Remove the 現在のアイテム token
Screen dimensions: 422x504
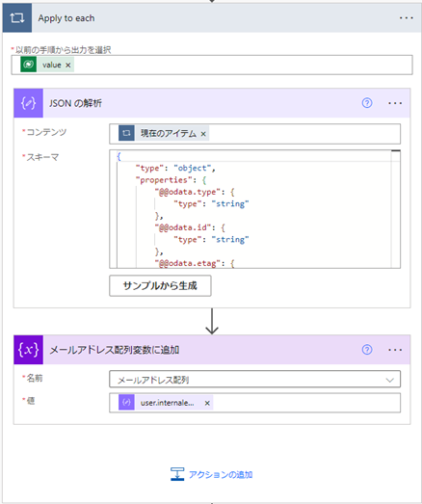[203, 134]
